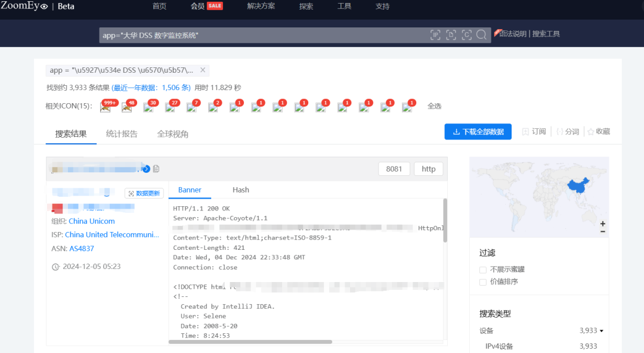The height and width of the screenshot is (353, 644).
Task: Click China highlighted on world map
Action: [577, 186]
